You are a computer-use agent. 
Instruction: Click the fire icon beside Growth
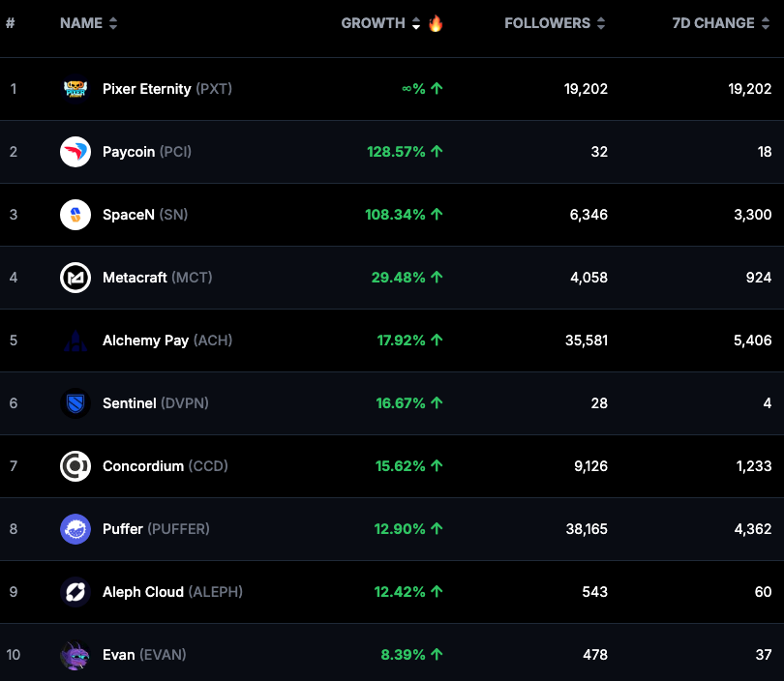pyautogui.click(x=436, y=23)
